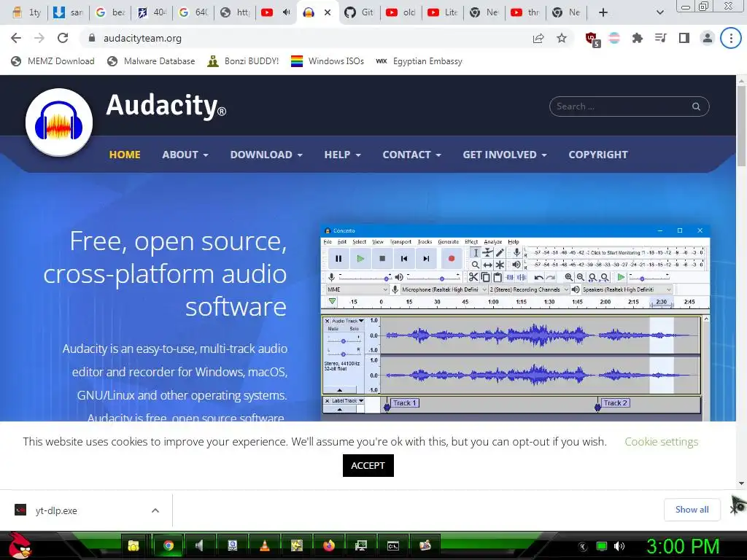Open the uBlock Origin extension icon
The width and height of the screenshot is (747, 560).
592,39
